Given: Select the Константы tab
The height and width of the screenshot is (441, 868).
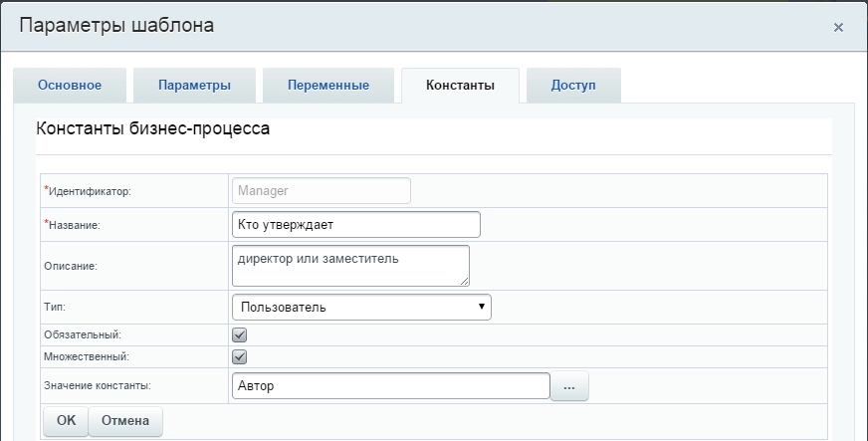Looking at the screenshot, I should coord(460,86).
